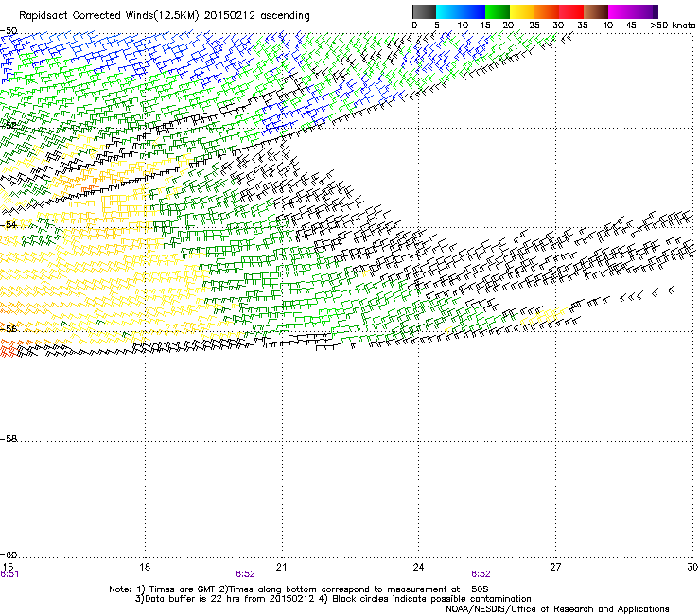
Task: Click the purple '6:52' between 24 and 27
Action: (x=481, y=574)
